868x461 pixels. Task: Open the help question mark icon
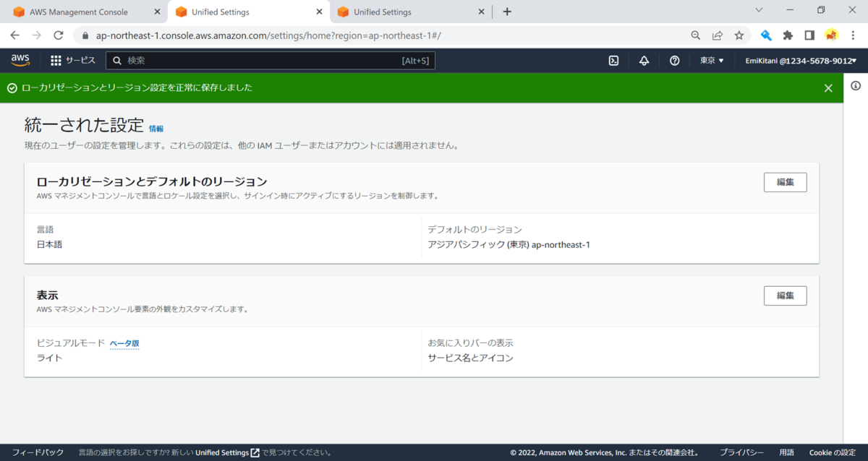click(x=674, y=61)
